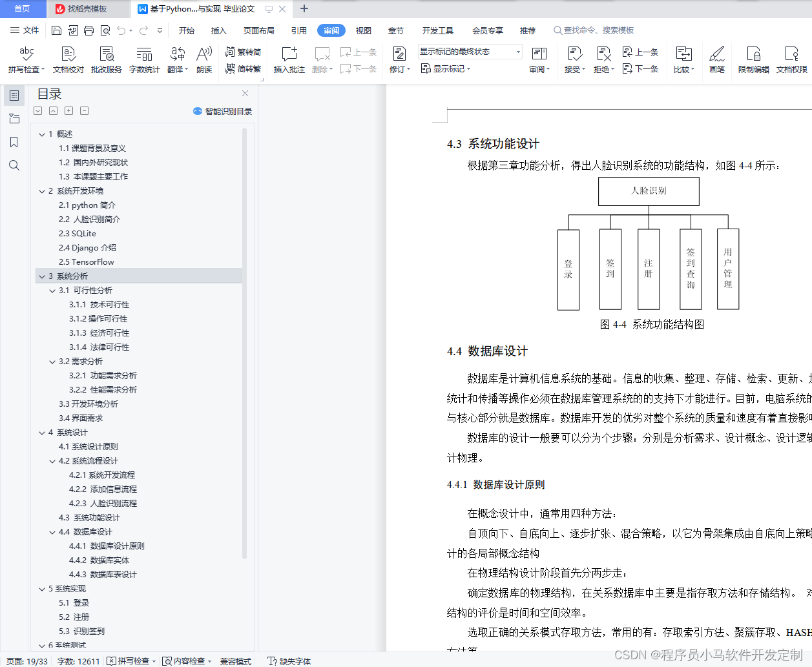
Task: Click the 字数统计 word count icon
Action: pos(144,60)
